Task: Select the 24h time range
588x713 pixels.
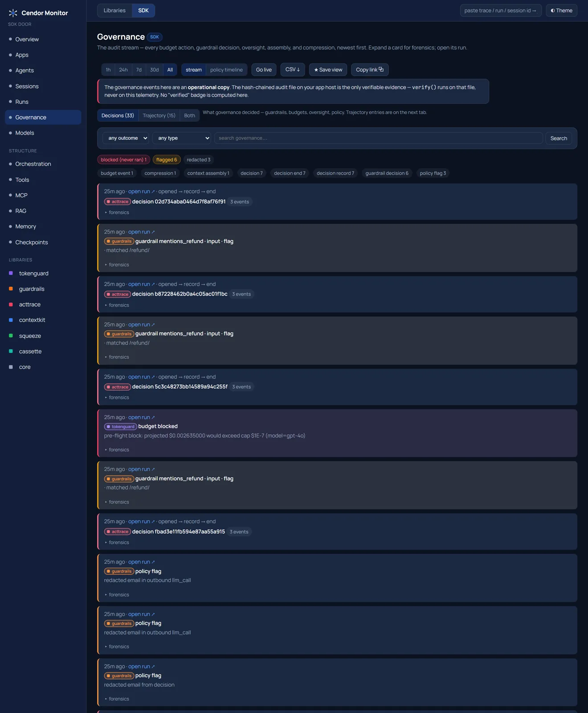Action: pos(123,70)
